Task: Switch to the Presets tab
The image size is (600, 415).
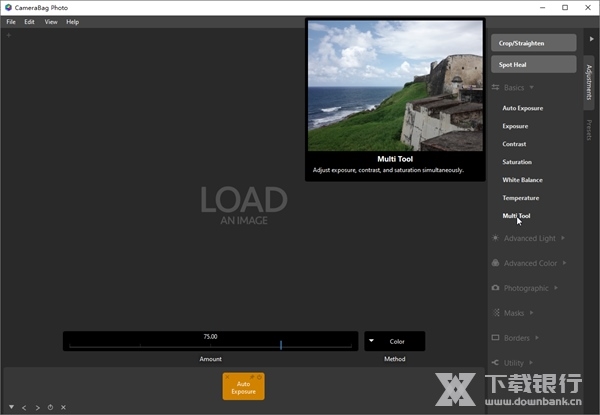Action: pos(589,130)
